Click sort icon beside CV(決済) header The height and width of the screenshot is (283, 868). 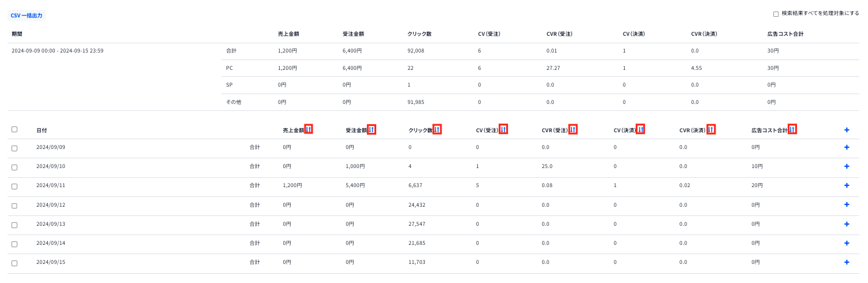point(641,129)
